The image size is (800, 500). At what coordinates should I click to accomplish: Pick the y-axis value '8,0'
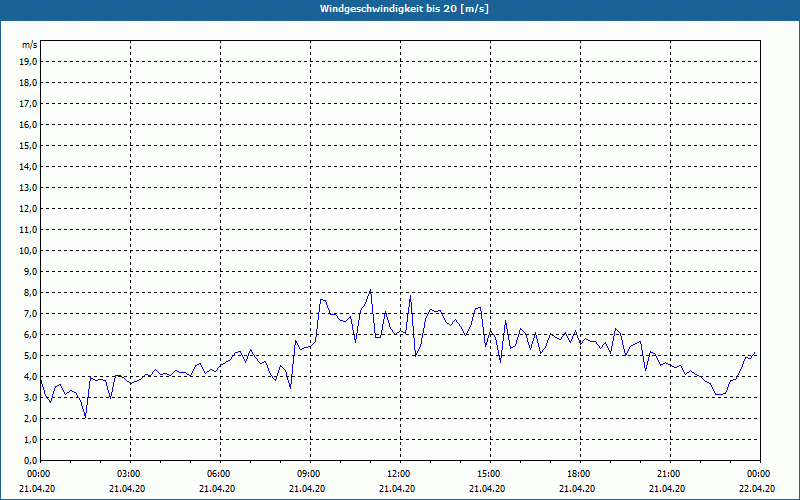pyautogui.click(x=31, y=293)
